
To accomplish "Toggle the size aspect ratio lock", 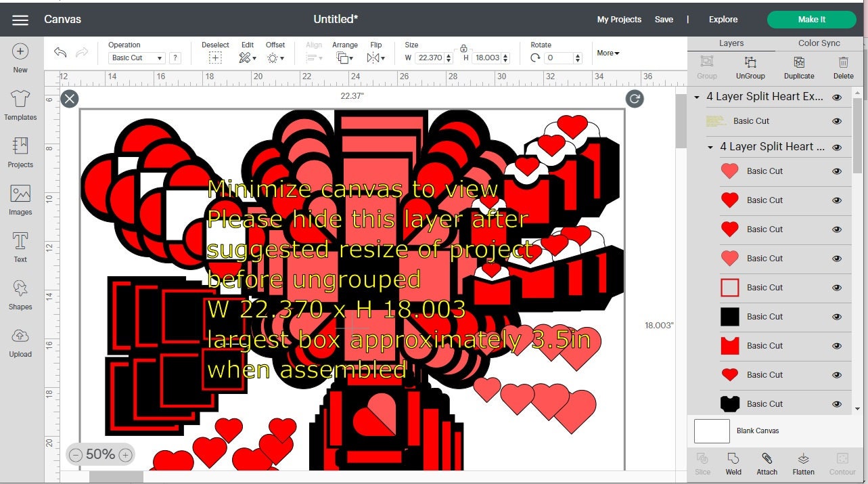I will pyautogui.click(x=463, y=49).
